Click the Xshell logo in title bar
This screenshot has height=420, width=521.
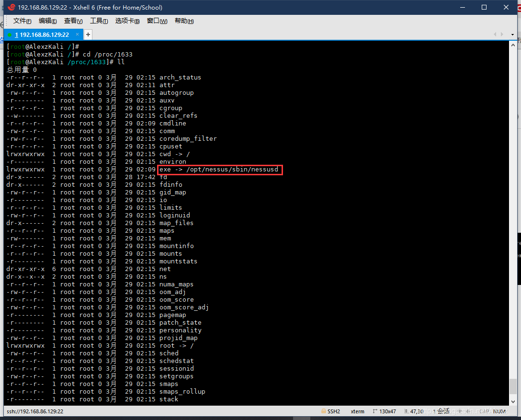(11, 7)
